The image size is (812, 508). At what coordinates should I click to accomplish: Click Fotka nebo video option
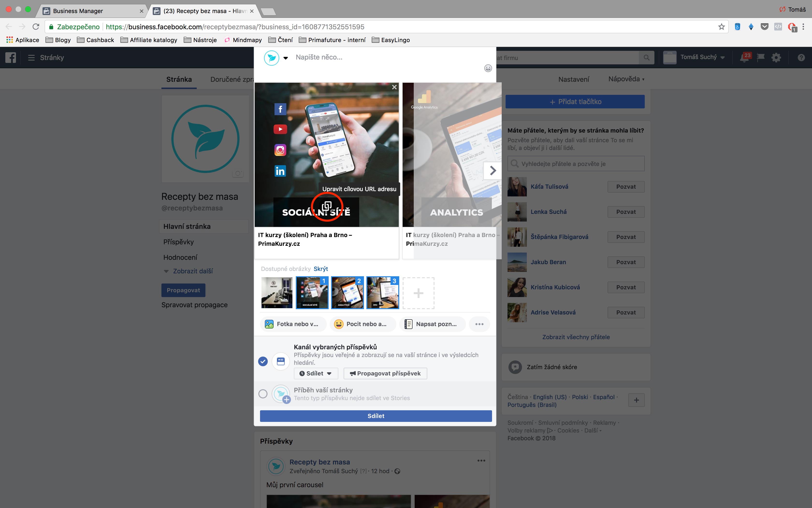point(293,324)
